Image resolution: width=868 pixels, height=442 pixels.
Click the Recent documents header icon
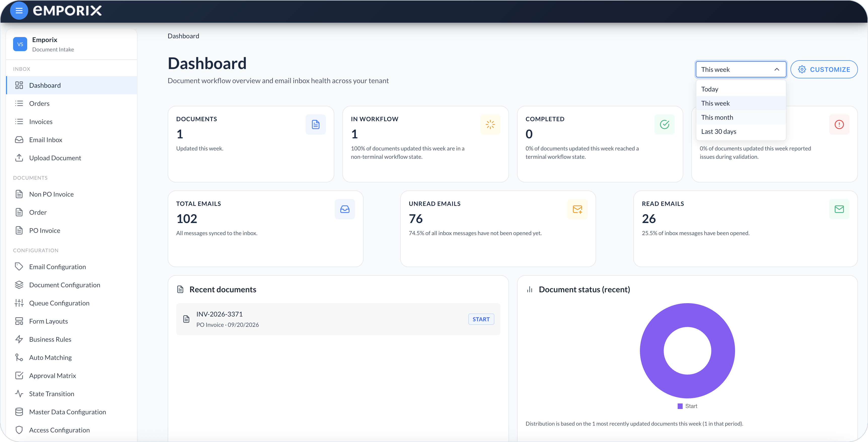pyautogui.click(x=180, y=290)
